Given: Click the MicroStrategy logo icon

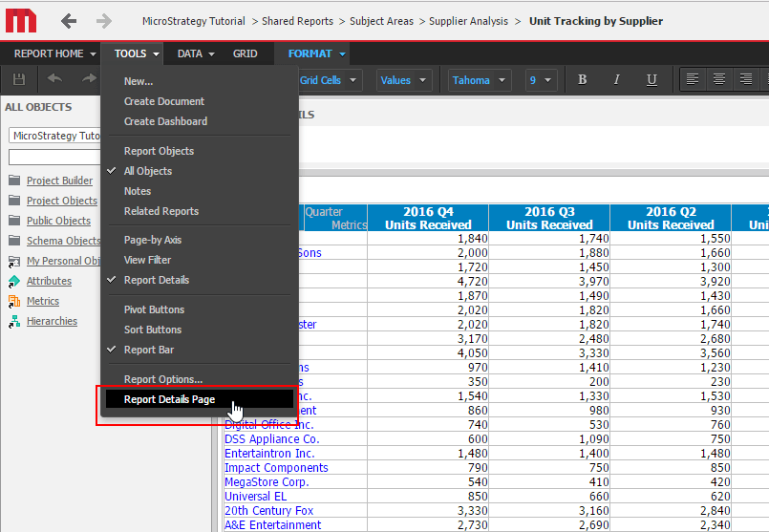Looking at the screenshot, I should [x=21, y=20].
